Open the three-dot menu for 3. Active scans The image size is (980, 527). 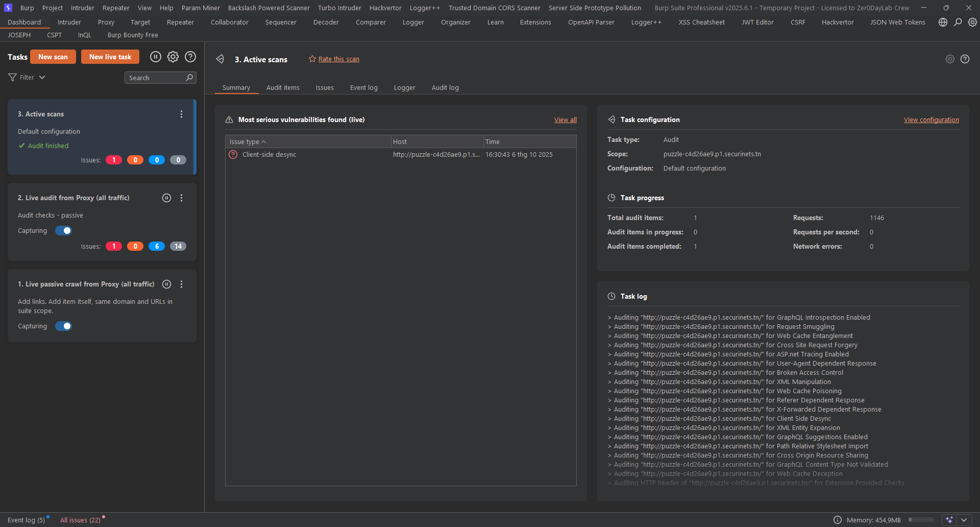[x=181, y=114]
